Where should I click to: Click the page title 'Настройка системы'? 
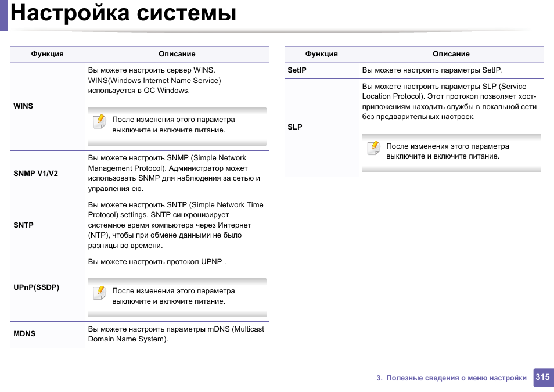[124, 13]
